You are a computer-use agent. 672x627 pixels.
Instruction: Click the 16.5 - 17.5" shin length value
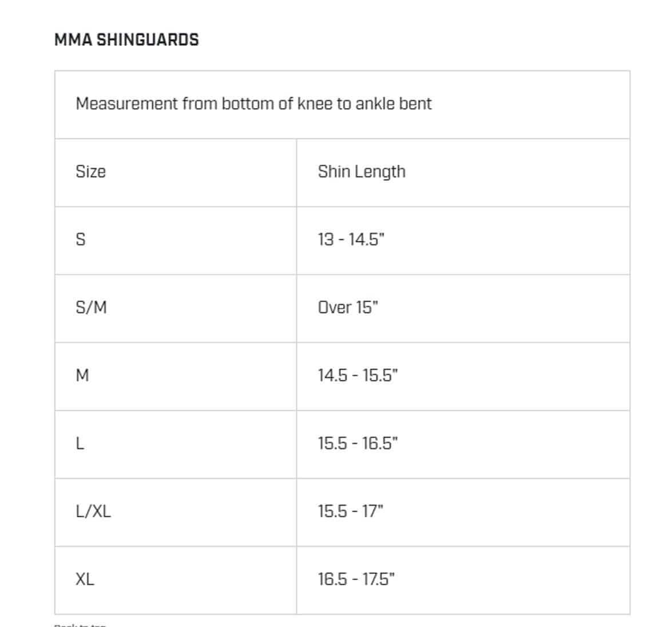point(356,579)
